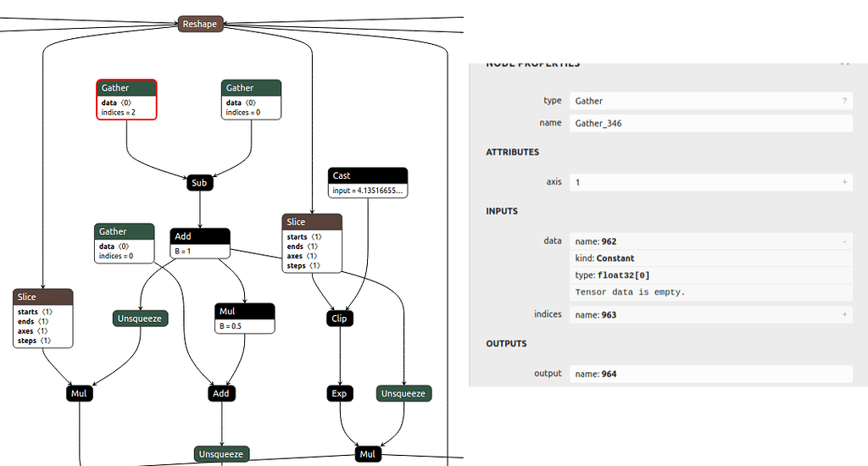The height and width of the screenshot is (466, 868).
Task: Select the Cast node
Action: [367, 183]
